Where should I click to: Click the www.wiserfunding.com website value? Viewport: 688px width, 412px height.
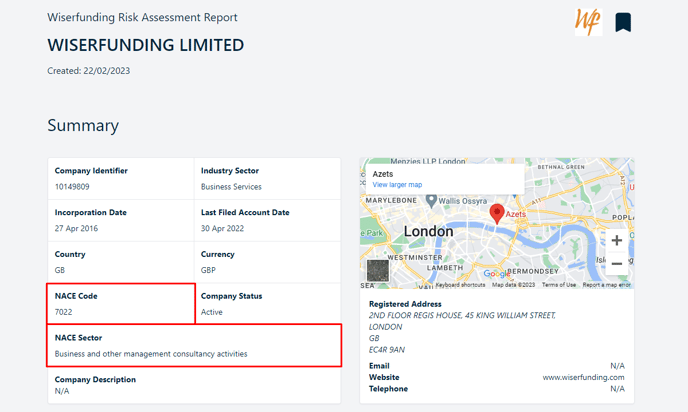pyautogui.click(x=583, y=377)
